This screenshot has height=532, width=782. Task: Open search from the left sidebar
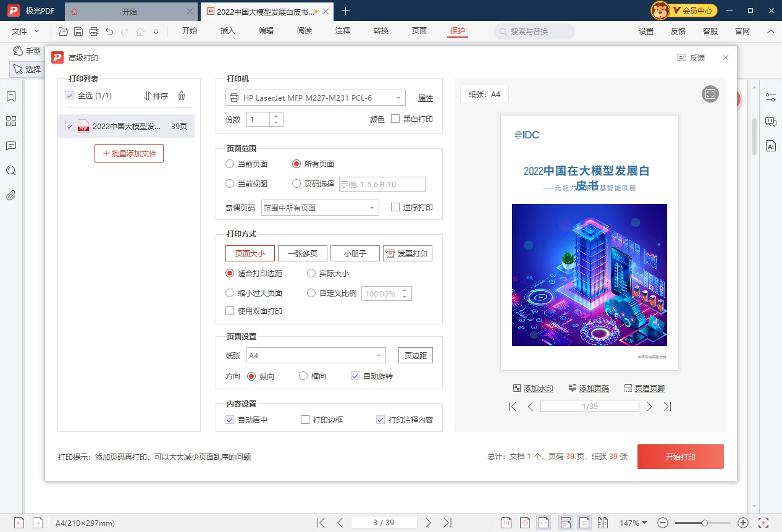(11, 170)
